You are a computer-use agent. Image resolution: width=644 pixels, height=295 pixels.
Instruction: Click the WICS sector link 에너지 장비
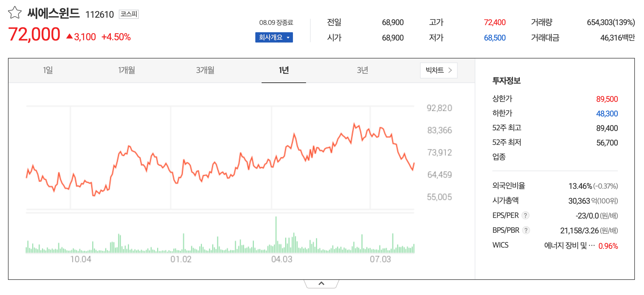[x=570, y=245]
